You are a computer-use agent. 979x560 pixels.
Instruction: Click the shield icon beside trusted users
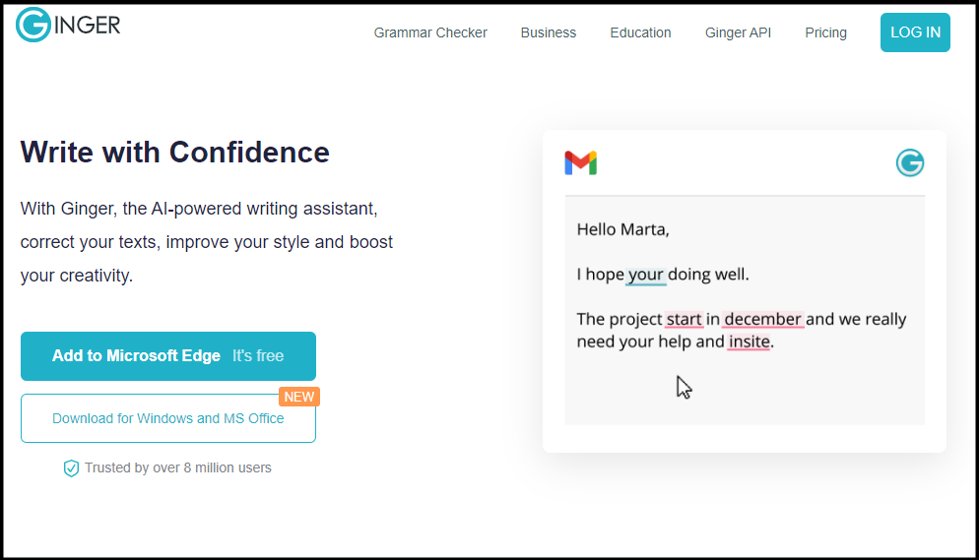(71, 468)
